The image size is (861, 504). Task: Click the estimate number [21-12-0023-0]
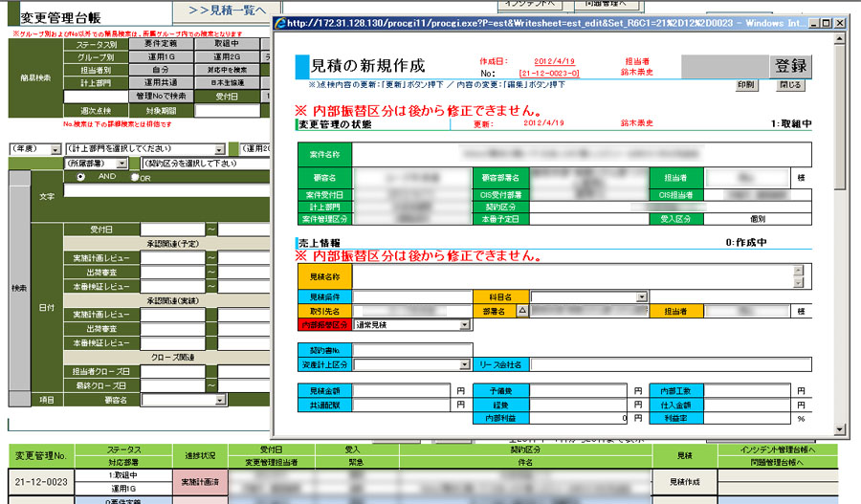(549, 73)
